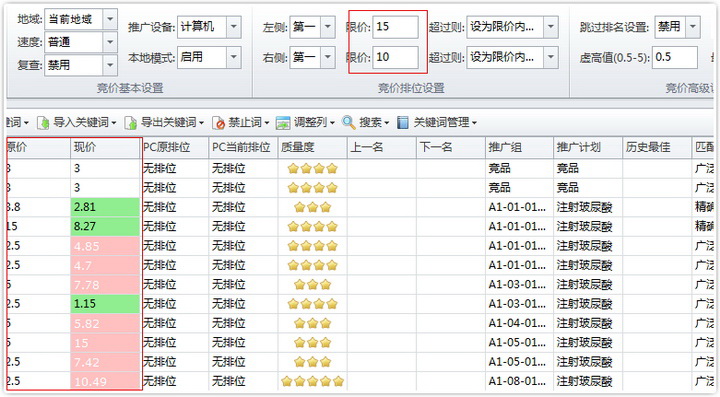Click the A1-08-01 推广组 cell
This screenshot has height=397, width=720.
point(519,381)
